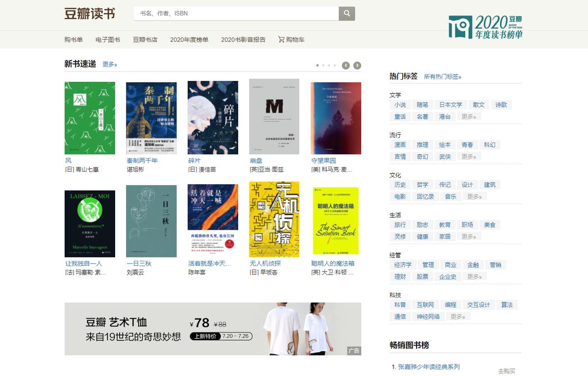Select the 神经网络 tag
Viewport: 588px width, 376px height.
pos(428,317)
